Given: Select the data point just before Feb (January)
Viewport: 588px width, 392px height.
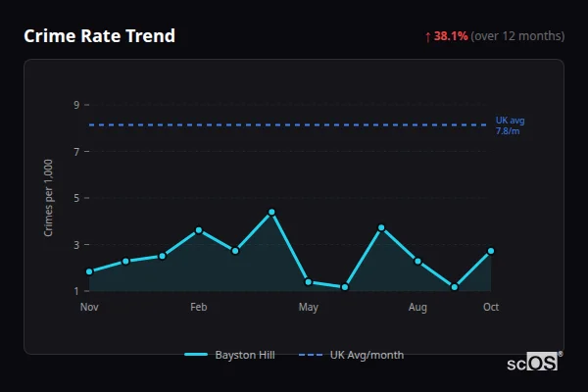Looking at the screenshot, I should point(162,256).
